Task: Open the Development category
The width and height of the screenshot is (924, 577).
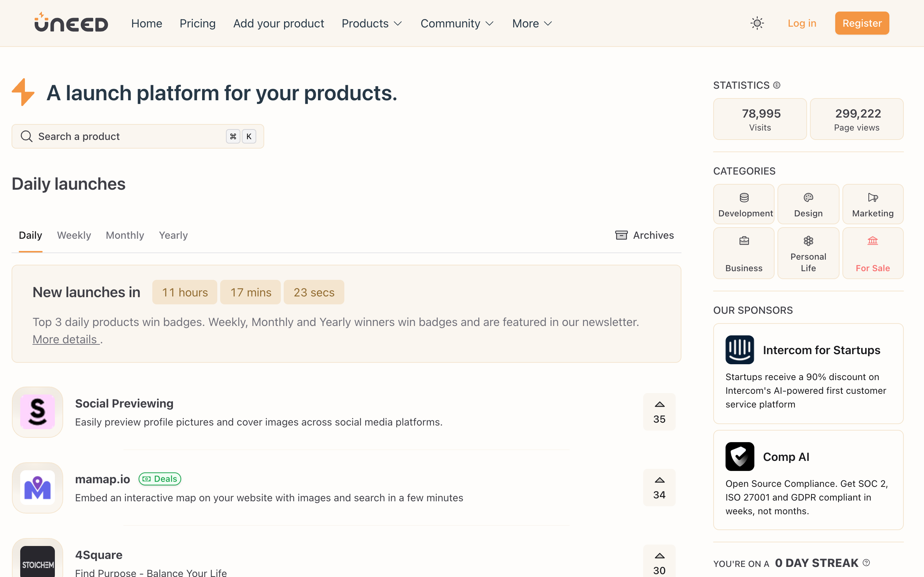Action: 744,204
